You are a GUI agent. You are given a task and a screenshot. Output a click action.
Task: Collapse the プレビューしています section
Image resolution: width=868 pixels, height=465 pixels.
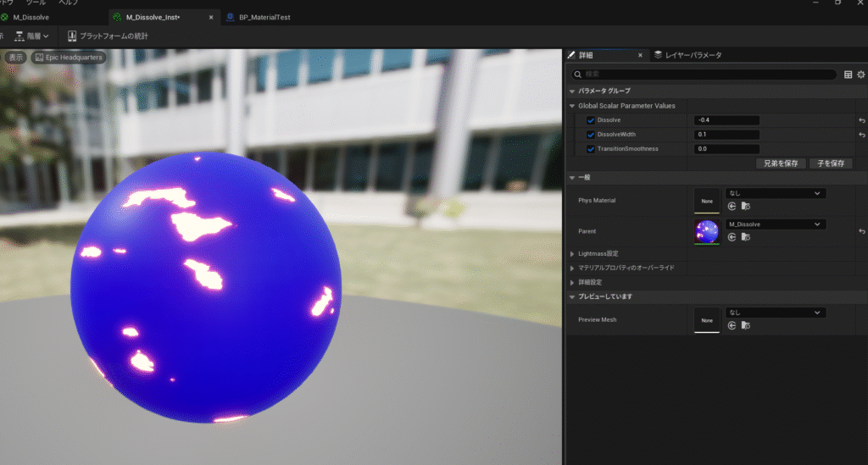(572, 297)
